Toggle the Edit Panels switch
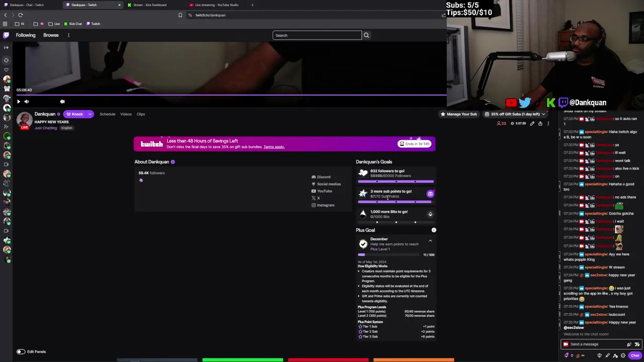Screen dimensions: 644x362 coord(21,352)
